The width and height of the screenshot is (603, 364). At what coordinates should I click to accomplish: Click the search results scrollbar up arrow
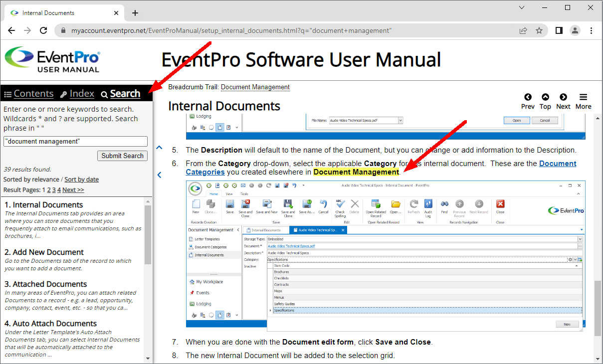click(x=148, y=201)
